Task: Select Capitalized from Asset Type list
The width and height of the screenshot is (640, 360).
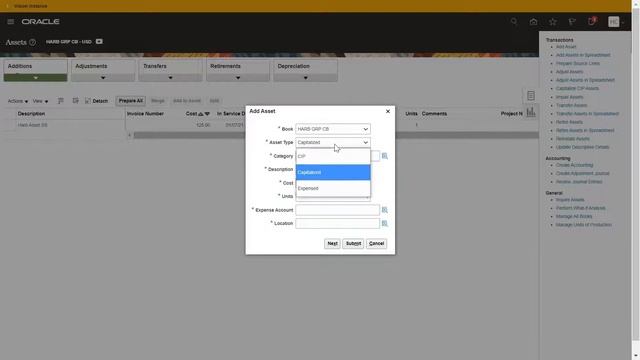Action: click(333, 172)
